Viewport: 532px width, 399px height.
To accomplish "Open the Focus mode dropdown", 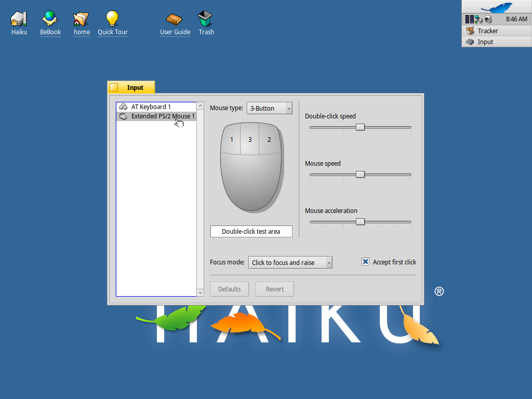I will 290,262.
